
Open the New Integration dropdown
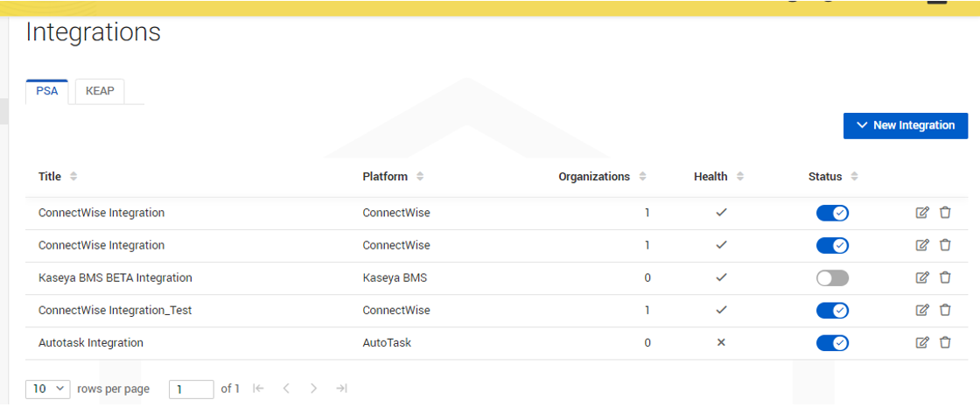(906, 125)
